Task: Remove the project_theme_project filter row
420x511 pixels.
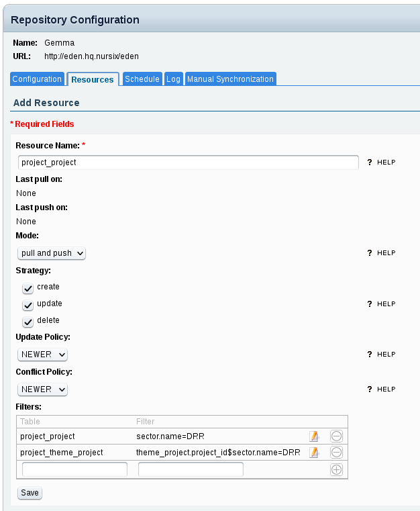Action: click(x=336, y=453)
